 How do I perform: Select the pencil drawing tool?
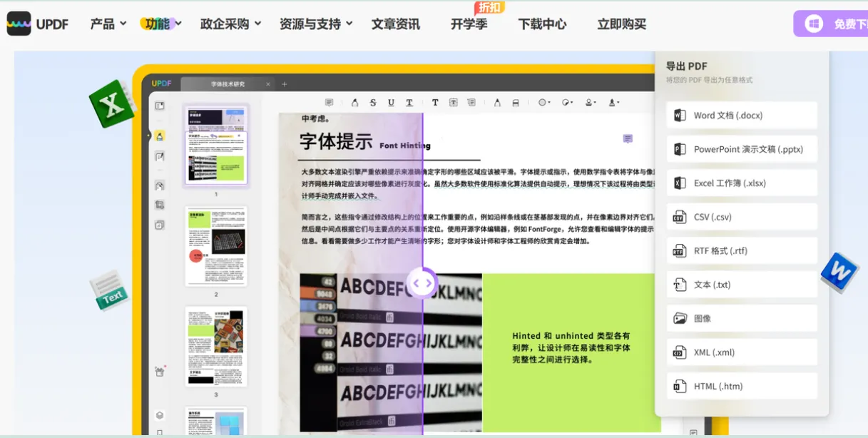497,103
